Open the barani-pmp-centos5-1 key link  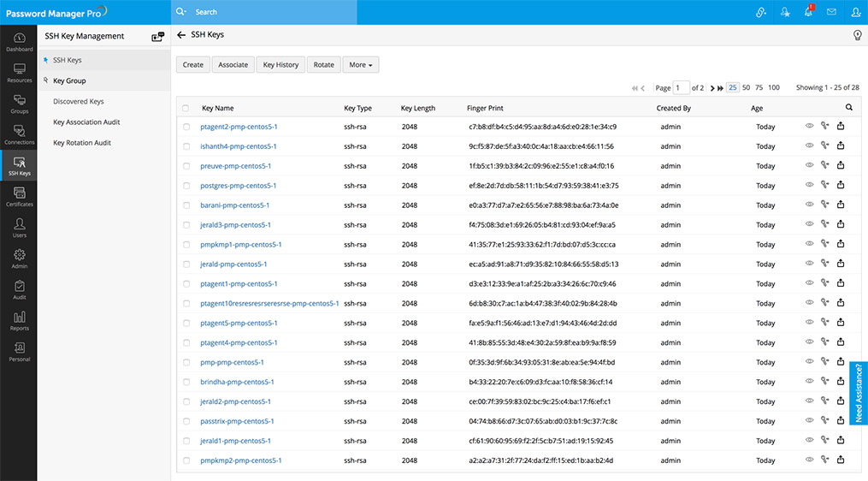[x=234, y=205]
